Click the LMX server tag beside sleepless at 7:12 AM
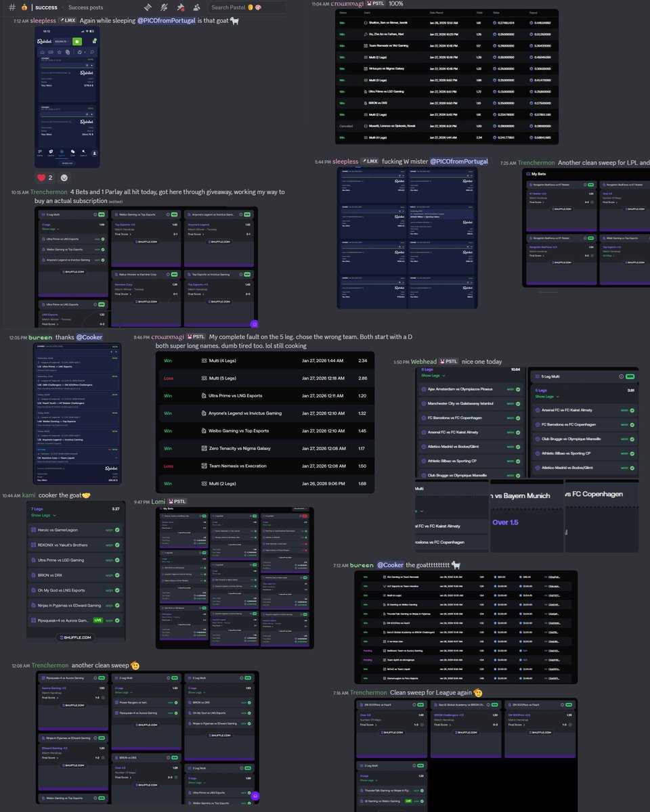This screenshot has width=650, height=812. click(66, 21)
